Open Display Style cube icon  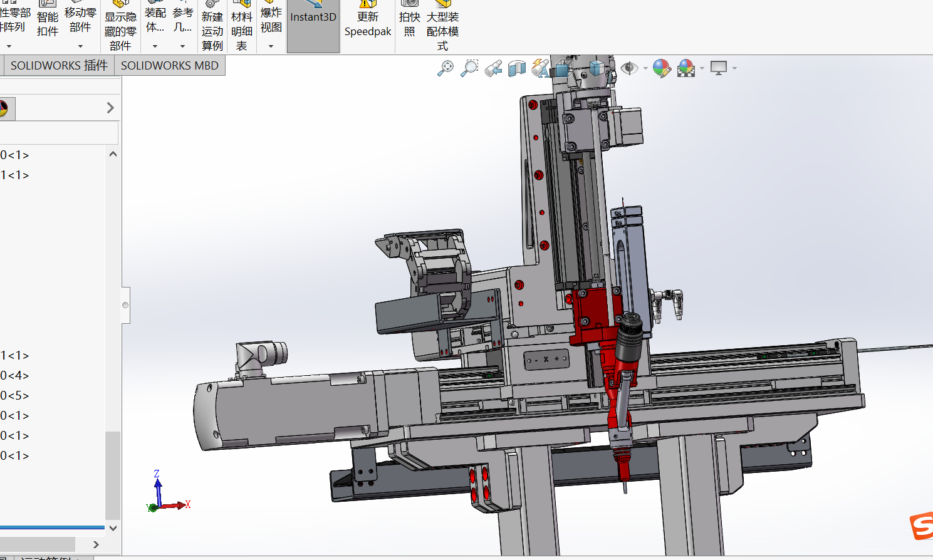(596, 68)
